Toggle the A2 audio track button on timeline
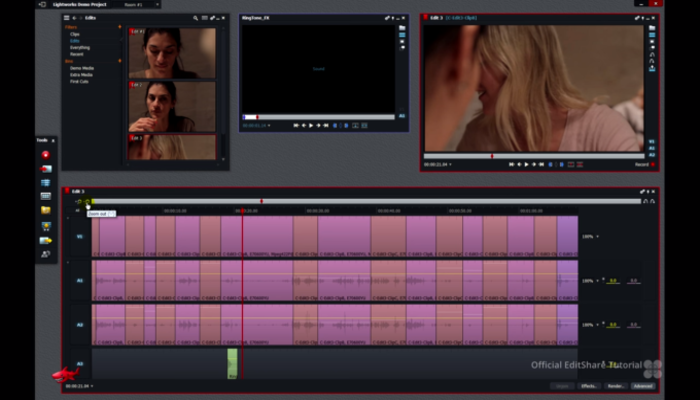The height and width of the screenshot is (400, 700). (x=80, y=325)
